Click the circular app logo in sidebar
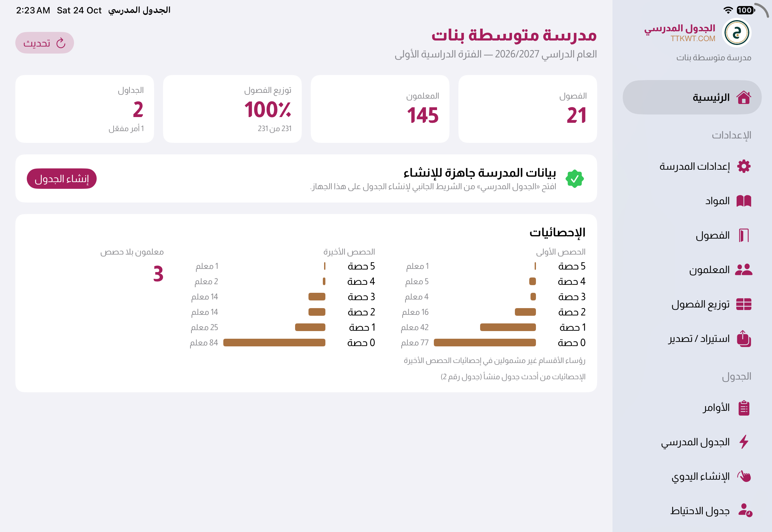772x532 pixels. coord(736,33)
